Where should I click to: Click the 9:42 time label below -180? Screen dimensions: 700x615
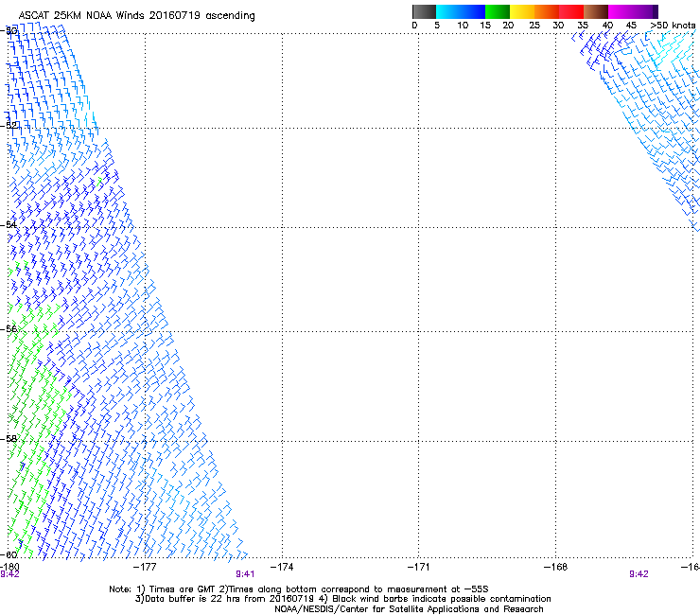[x=9, y=574]
